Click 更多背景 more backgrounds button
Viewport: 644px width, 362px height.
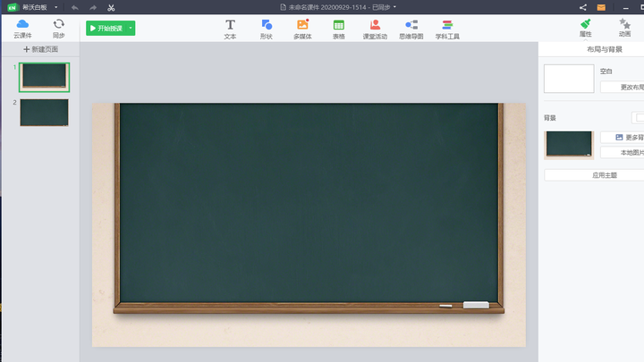[623, 137]
